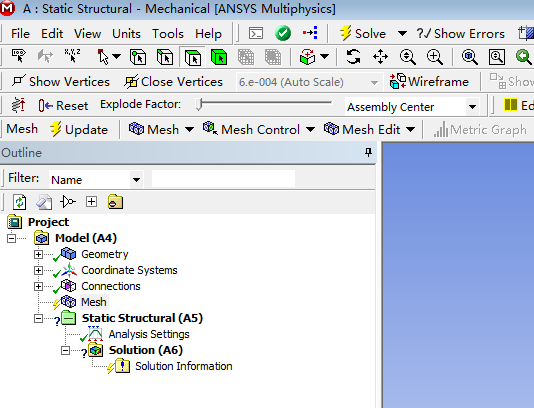Click the command window icon
This screenshot has height=408, width=534.
(256, 33)
